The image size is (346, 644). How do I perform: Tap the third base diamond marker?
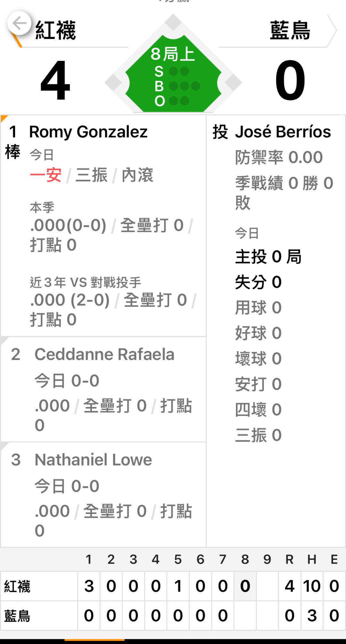[x=113, y=83]
